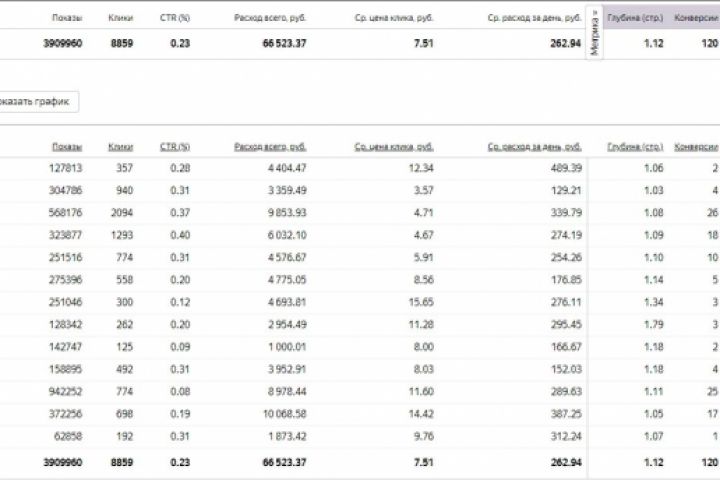The height and width of the screenshot is (480, 720).
Task: Sort table by 'Показы' column link
Action: (68, 147)
